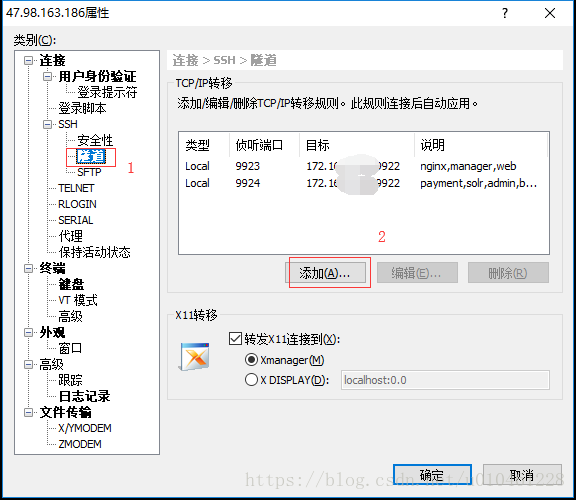Collapse the 用户身份验证 tree node
Image resolution: width=576 pixels, height=500 pixels.
coord(47,76)
